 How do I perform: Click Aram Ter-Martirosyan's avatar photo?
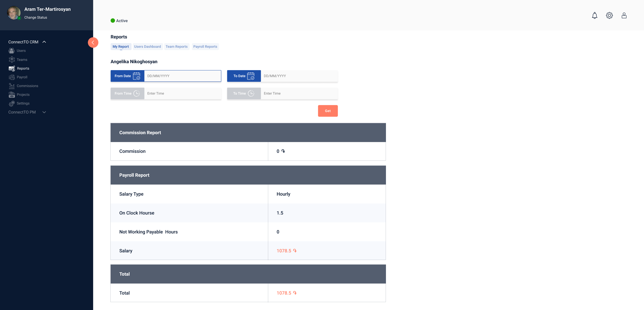[14, 13]
